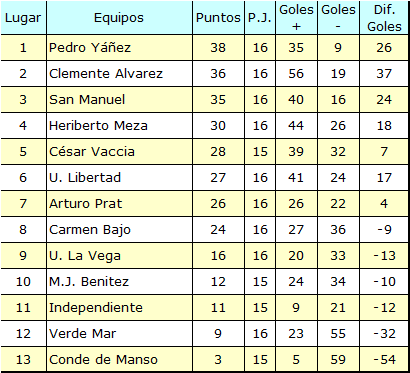The image size is (410, 373).
Task: Select the Equipos column header
Action: (x=119, y=18)
